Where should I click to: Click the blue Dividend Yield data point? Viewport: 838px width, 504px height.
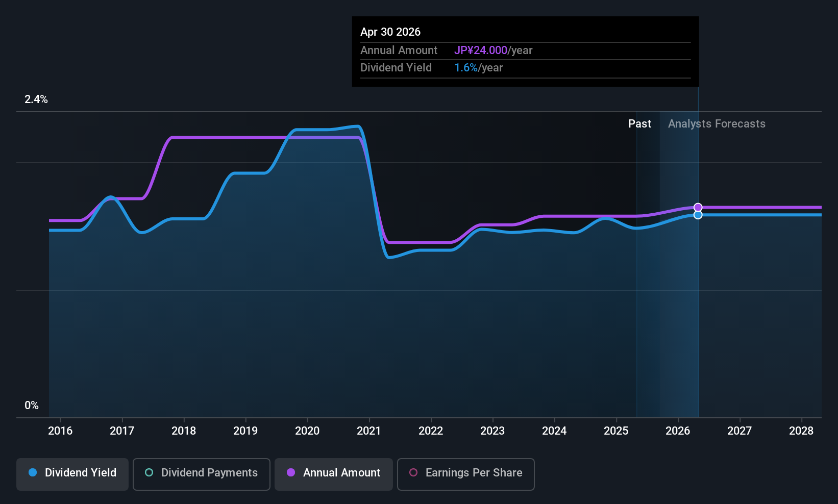(x=698, y=215)
